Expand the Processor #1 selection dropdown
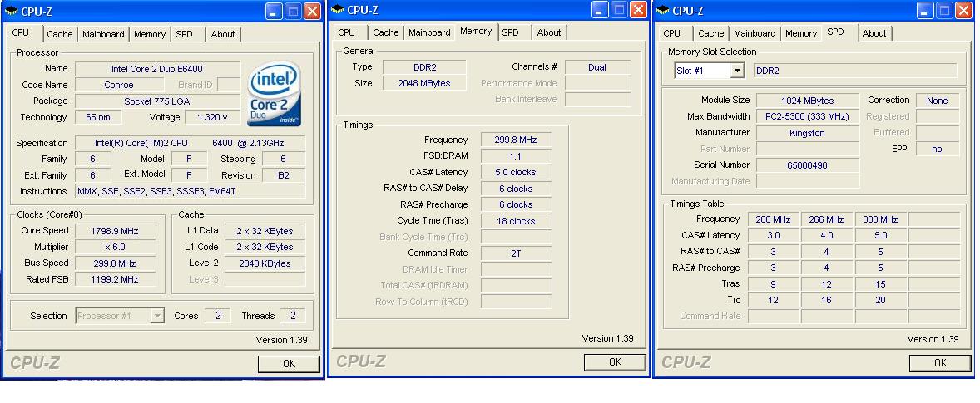Image resolution: width=980 pixels, height=403 pixels. tap(157, 316)
